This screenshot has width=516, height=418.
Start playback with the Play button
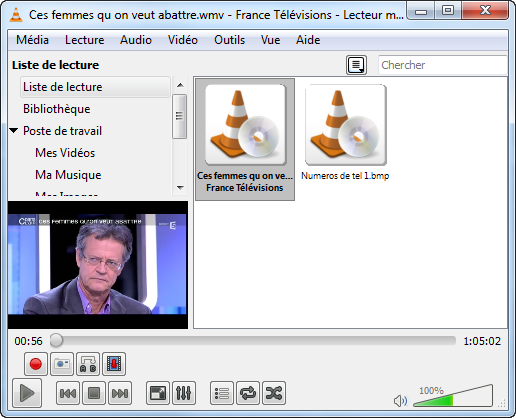pyautogui.click(x=27, y=393)
